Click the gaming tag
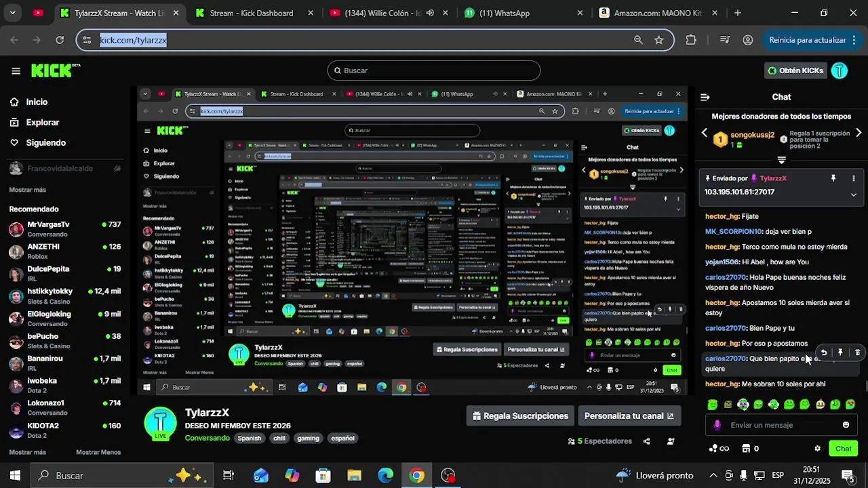 (308, 439)
